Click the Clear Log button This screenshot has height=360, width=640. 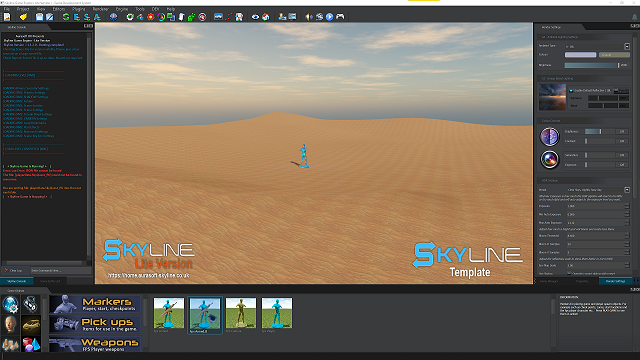pyautogui.click(x=16, y=271)
